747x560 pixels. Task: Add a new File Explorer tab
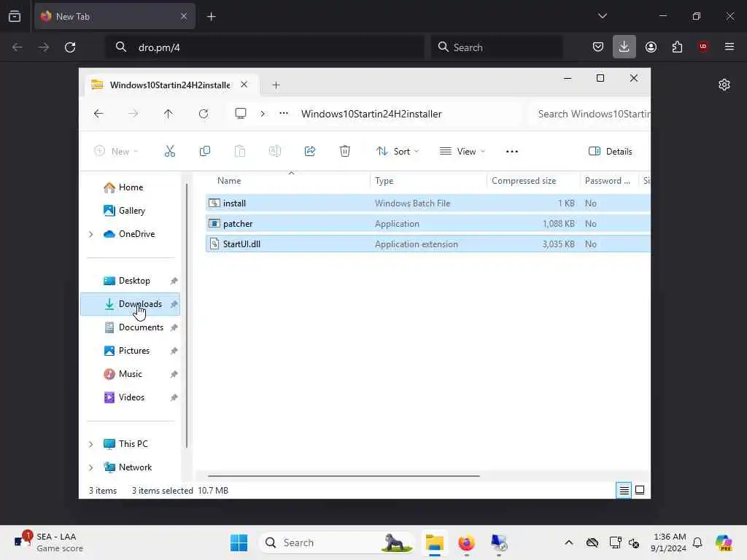pos(276,85)
